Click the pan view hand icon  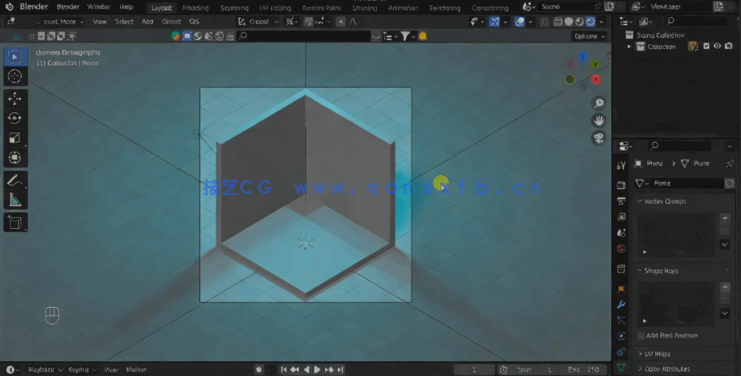coord(599,120)
